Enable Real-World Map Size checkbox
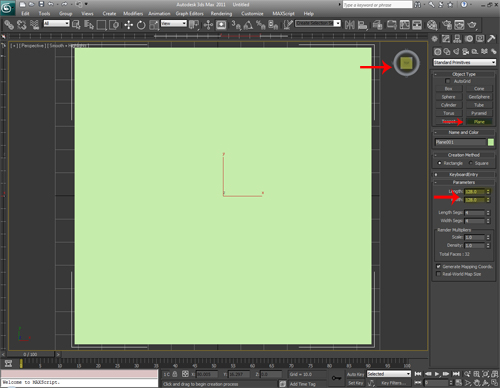This screenshot has width=500, height=388. pos(439,274)
